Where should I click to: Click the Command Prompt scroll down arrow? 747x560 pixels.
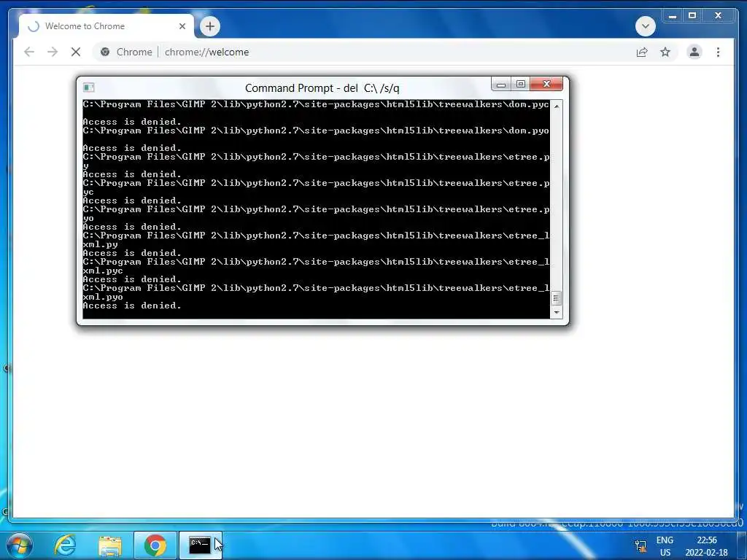pyautogui.click(x=556, y=313)
